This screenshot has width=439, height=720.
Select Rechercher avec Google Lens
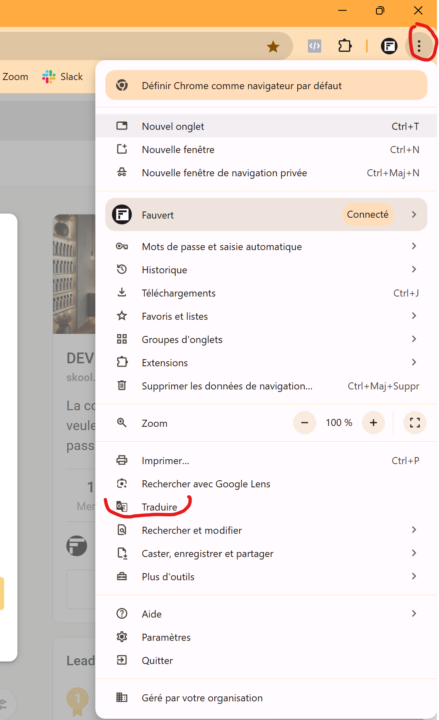(266, 484)
